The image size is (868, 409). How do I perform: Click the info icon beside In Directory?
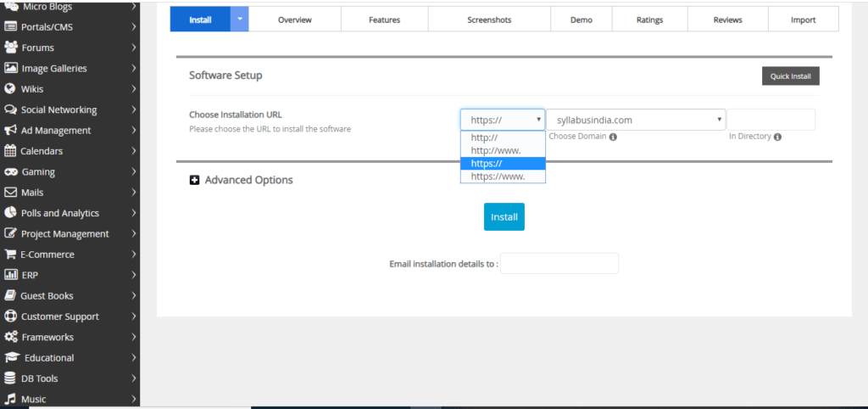coord(777,137)
